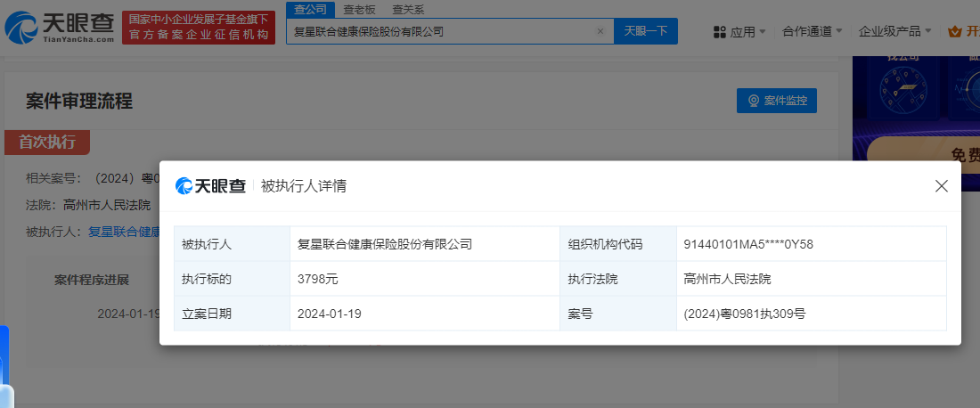Click the 国家中小企业发展子基金旗下 banner

[199, 28]
